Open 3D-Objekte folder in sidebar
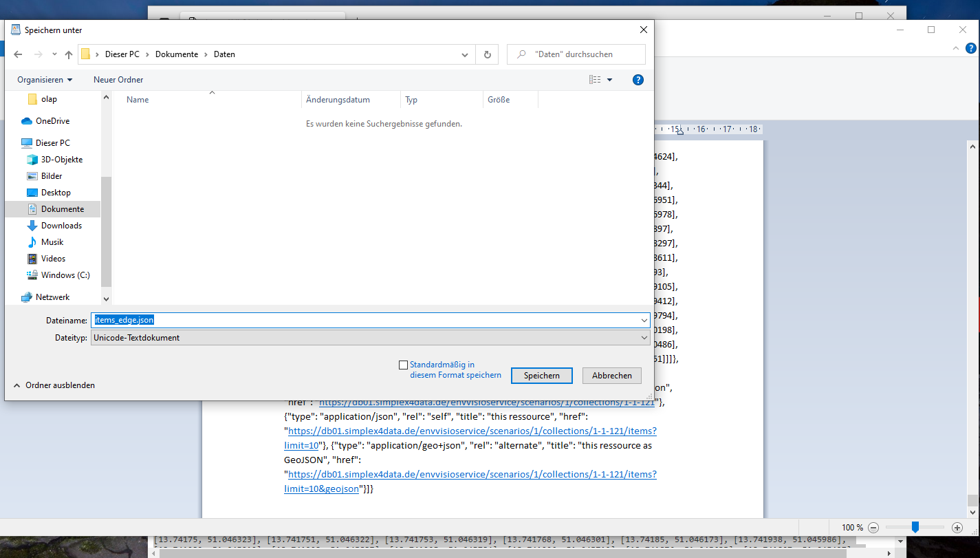This screenshot has width=980, height=558. tap(61, 160)
